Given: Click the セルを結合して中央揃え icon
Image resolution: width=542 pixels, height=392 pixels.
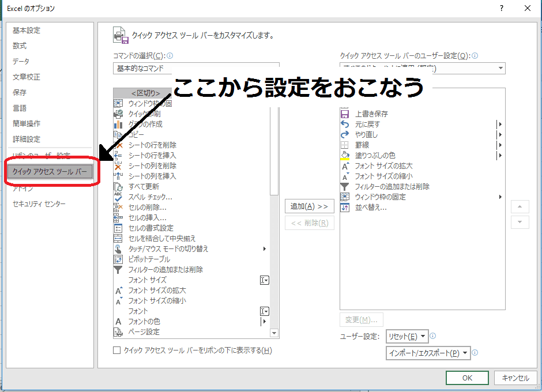Looking at the screenshot, I should 118,239.
